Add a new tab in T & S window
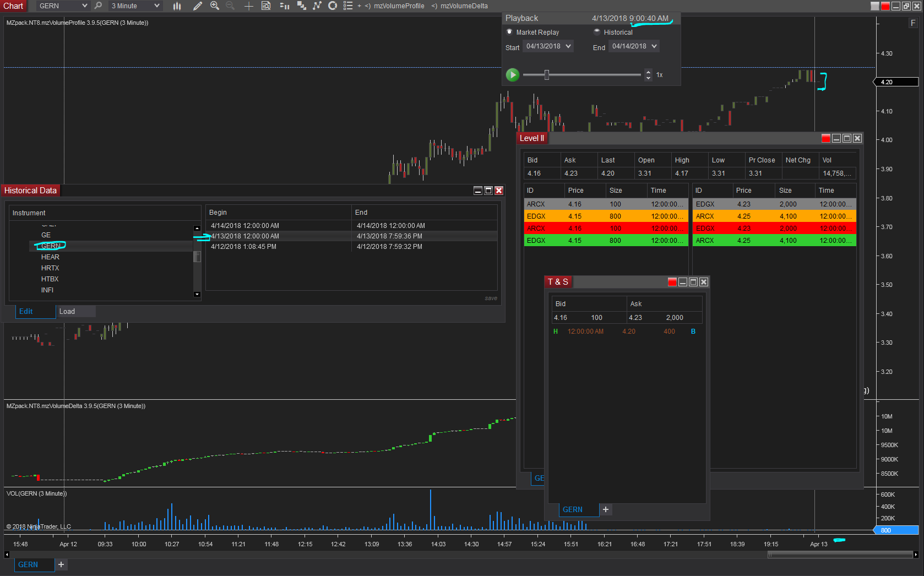Image resolution: width=924 pixels, height=576 pixels. pyautogui.click(x=606, y=509)
